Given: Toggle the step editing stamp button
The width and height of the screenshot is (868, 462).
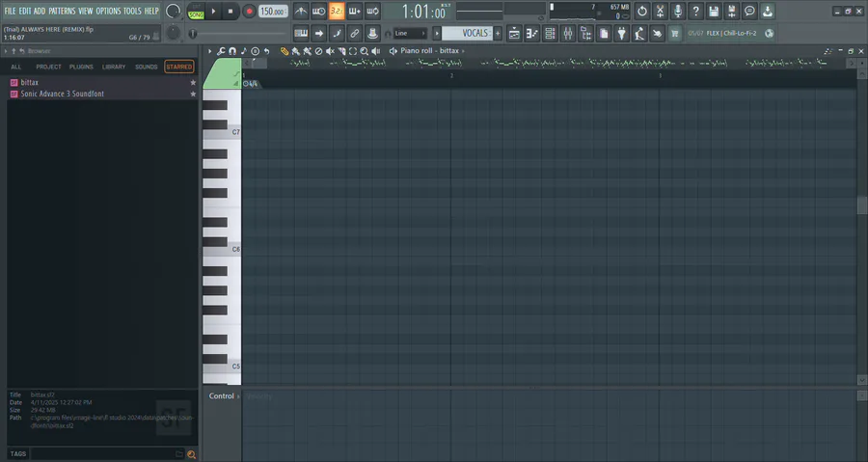Looking at the screenshot, I should 372,34.
